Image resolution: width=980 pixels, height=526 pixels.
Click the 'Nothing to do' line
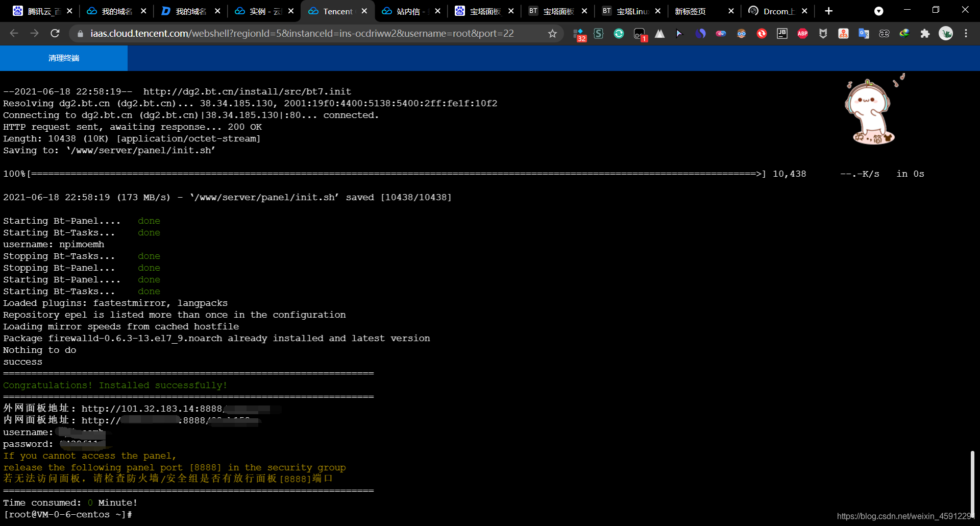(40, 350)
